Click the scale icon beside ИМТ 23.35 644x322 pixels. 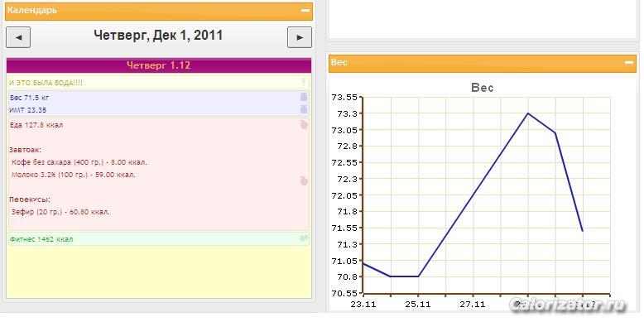(x=304, y=109)
